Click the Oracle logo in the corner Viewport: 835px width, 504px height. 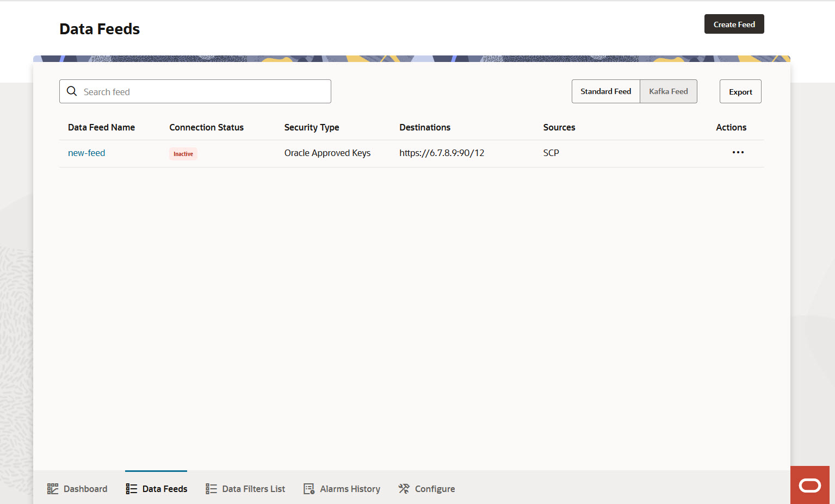[809, 484]
